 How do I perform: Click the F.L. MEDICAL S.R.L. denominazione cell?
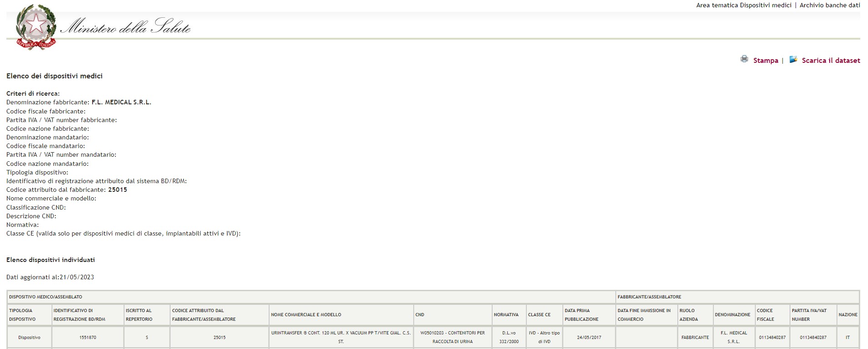(733, 337)
